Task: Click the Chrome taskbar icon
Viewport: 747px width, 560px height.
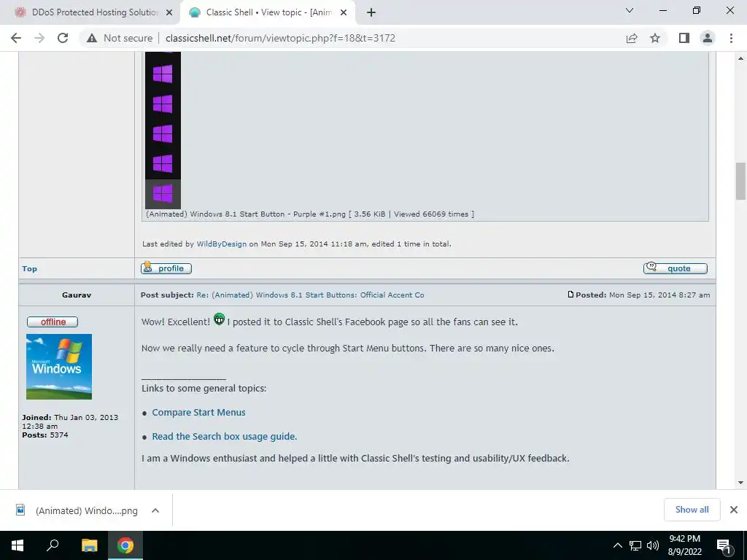Action: pyautogui.click(x=125, y=545)
